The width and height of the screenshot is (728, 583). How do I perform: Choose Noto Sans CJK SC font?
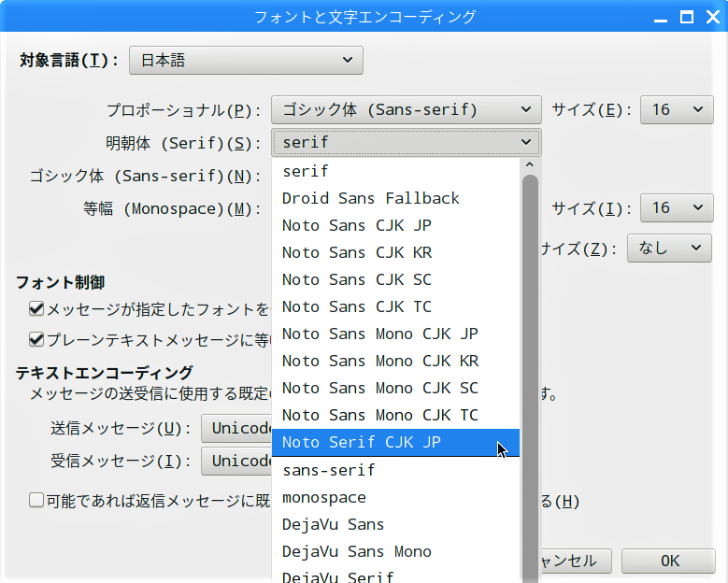point(395,279)
